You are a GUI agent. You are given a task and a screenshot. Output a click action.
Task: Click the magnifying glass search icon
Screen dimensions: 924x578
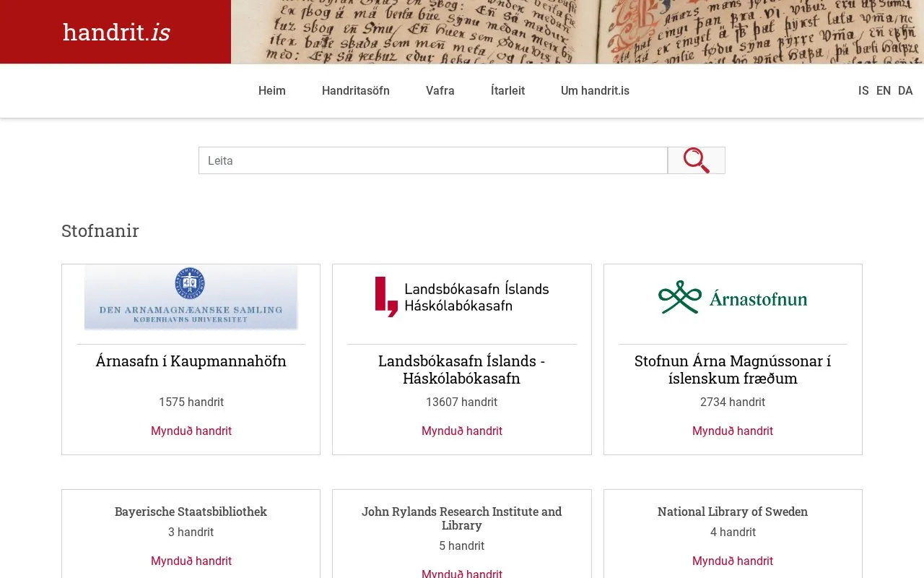tap(697, 160)
